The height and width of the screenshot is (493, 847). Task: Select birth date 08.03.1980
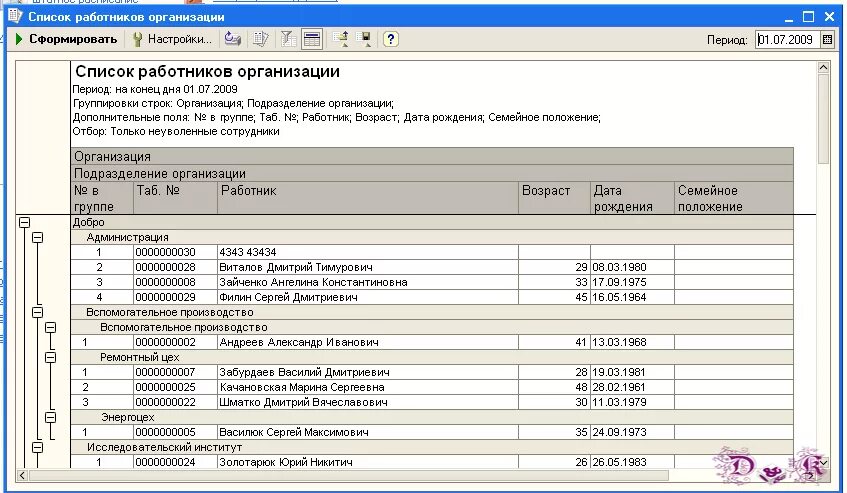(x=619, y=267)
